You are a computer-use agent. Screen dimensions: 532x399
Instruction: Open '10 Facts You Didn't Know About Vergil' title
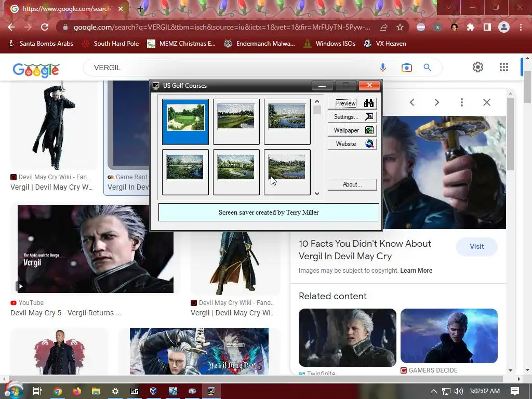click(x=365, y=250)
